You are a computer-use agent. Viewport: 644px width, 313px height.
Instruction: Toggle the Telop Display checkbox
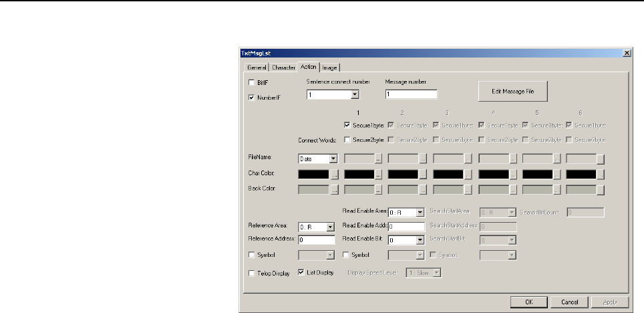[252, 273]
